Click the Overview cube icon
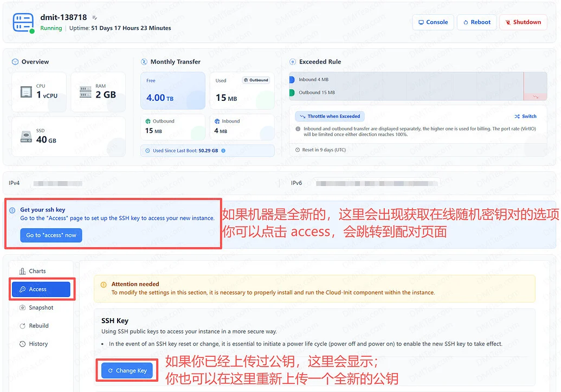 click(x=15, y=62)
